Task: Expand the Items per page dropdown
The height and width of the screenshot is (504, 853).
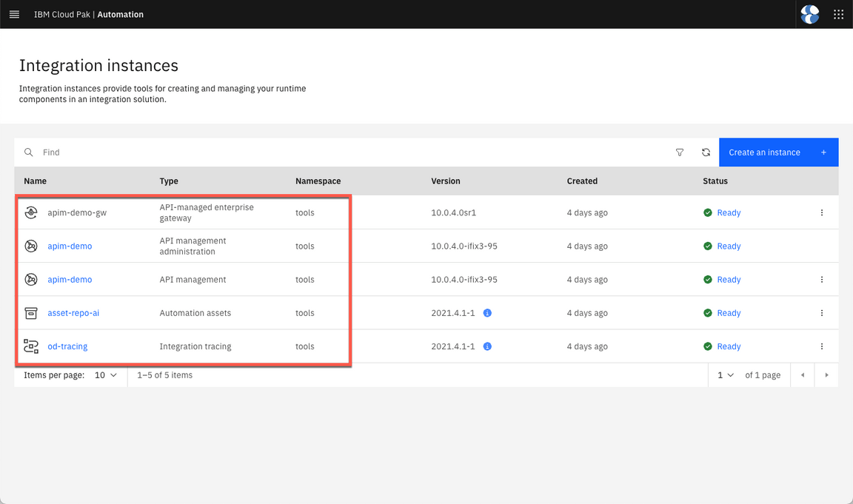Action: click(106, 375)
